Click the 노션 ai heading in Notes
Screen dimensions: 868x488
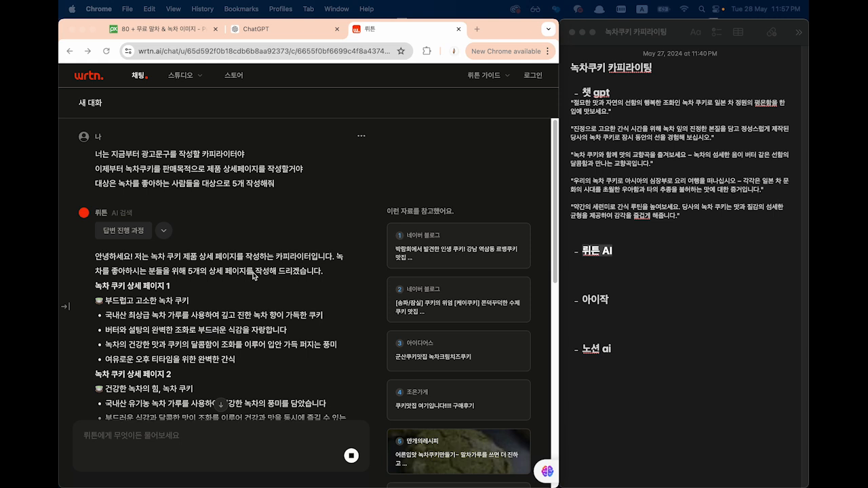pyautogui.click(x=596, y=348)
